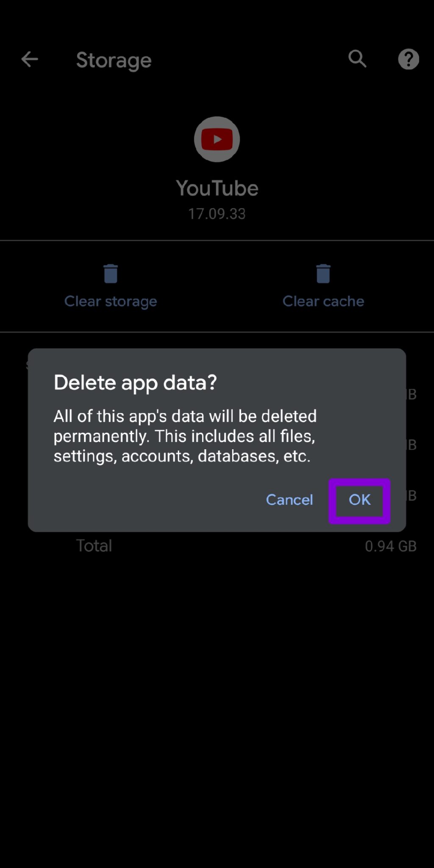Click the Clear storage trash icon
This screenshot has width=434, height=868.
tap(110, 274)
